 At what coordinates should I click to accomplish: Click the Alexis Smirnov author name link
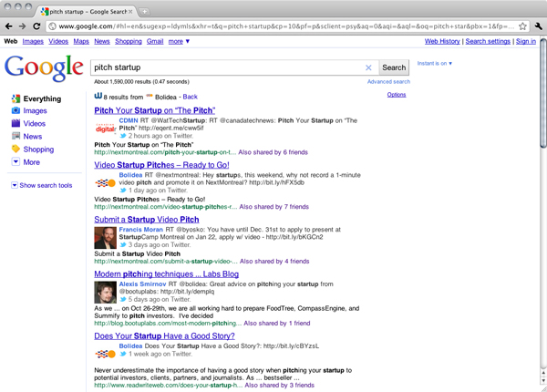coord(143,284)
